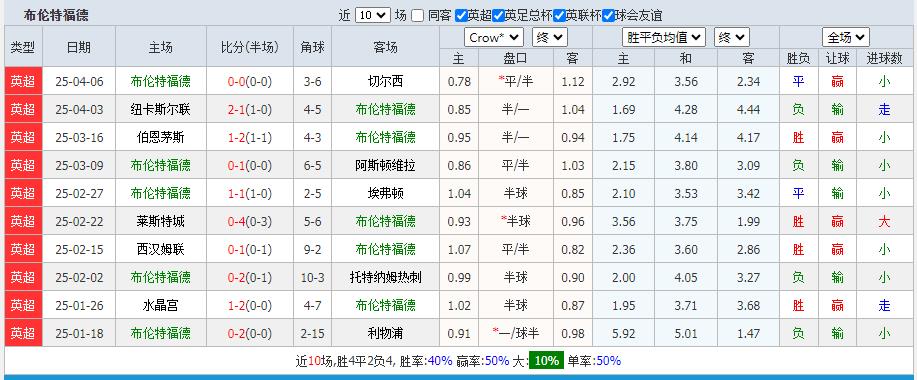Click the *平/半 handicap for 切尔西 match
Viewport: 917px width, 380px height.
516,81
